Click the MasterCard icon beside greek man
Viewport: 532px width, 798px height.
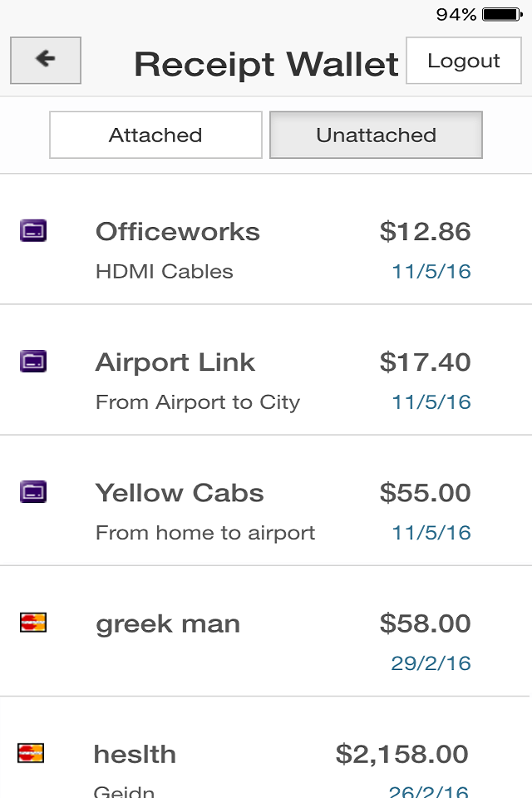tap(33, 623)
